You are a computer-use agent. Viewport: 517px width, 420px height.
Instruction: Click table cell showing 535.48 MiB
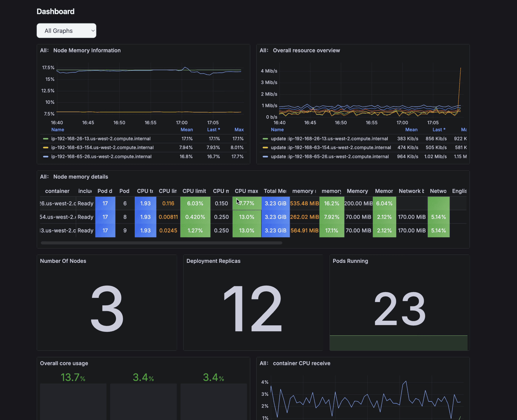(305, 203)
